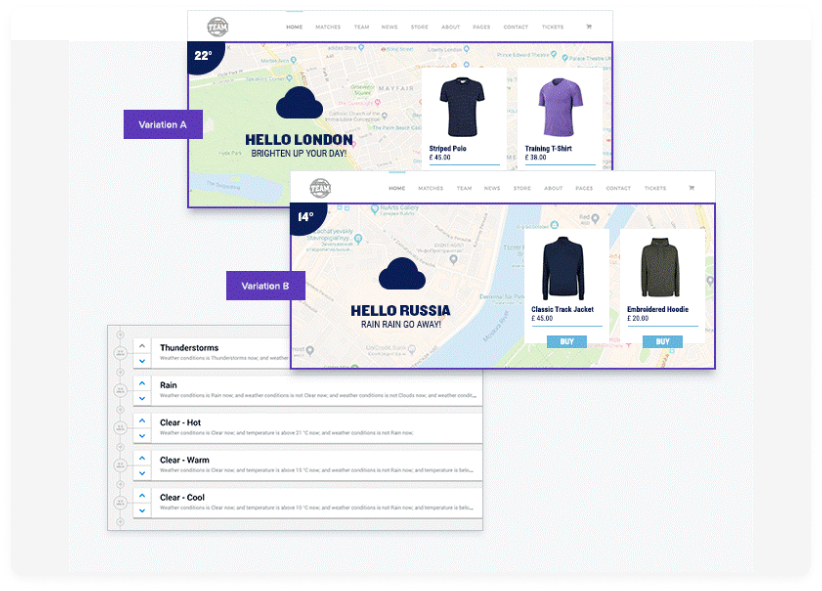
Task: Open STORE in Variation B navbar
Action: coord(522,188)
